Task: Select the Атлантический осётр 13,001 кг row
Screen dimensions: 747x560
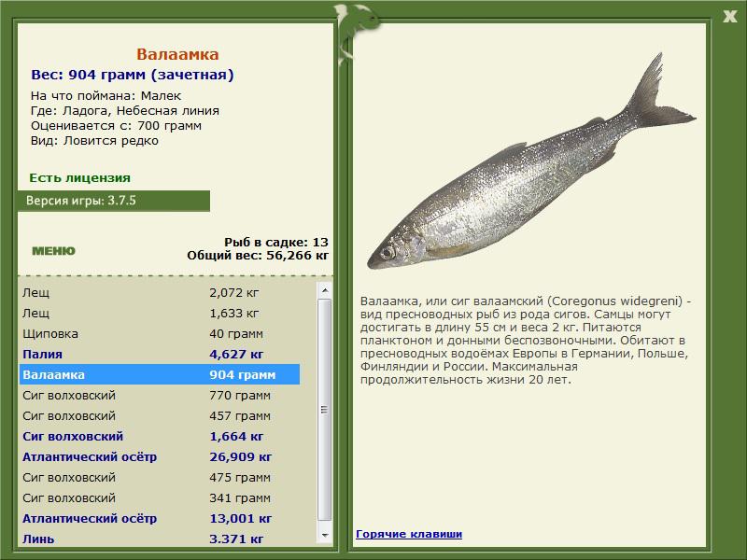Action: tap(160, 518)
